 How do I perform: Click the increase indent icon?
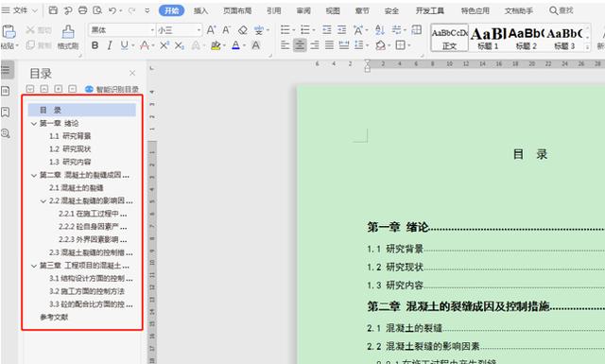[342, 29]
